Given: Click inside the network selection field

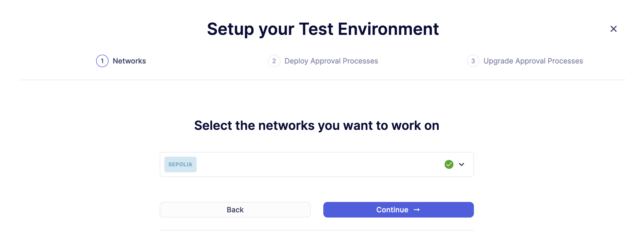Looking at the screenshot, I should (312, 164).
